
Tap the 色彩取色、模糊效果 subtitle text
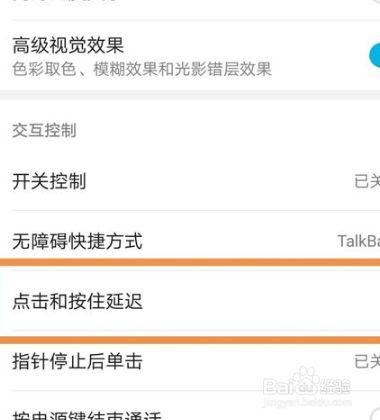[x=142, y=69]
